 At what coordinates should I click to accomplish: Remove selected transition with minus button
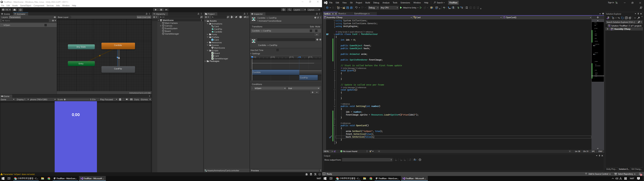317,35
